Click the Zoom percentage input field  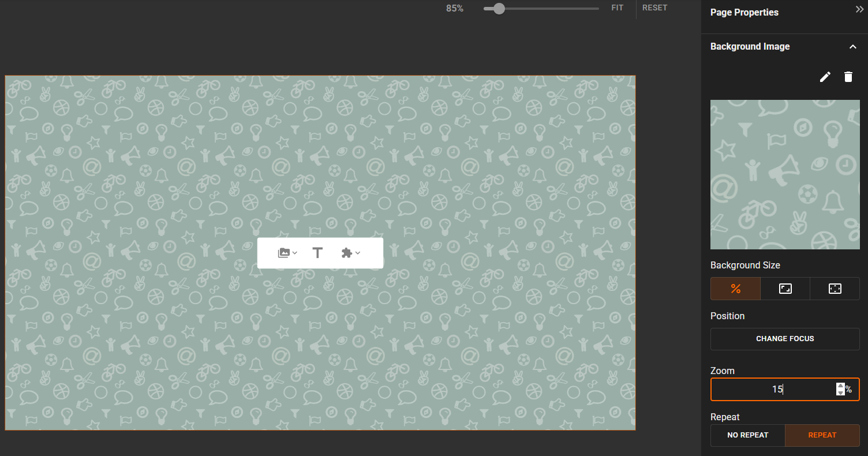click(x=773, y=390)
